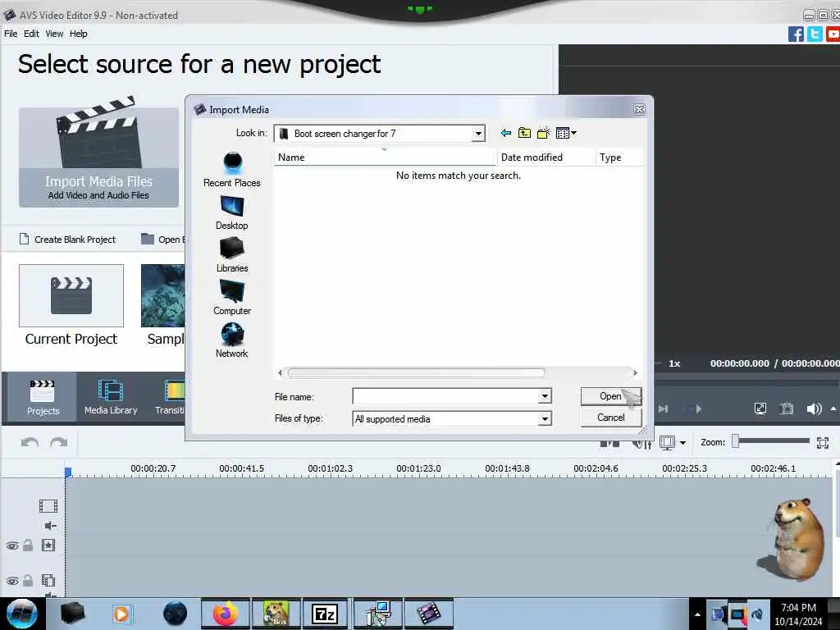The image size is (840, 630).
Task: Click timeline ruler at 00:01:23.0
Action: (418, 468)
